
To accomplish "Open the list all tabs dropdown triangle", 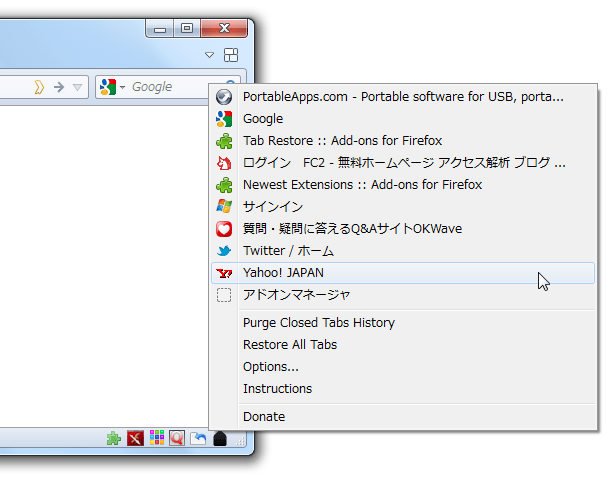I will click(x=210, y=55).
